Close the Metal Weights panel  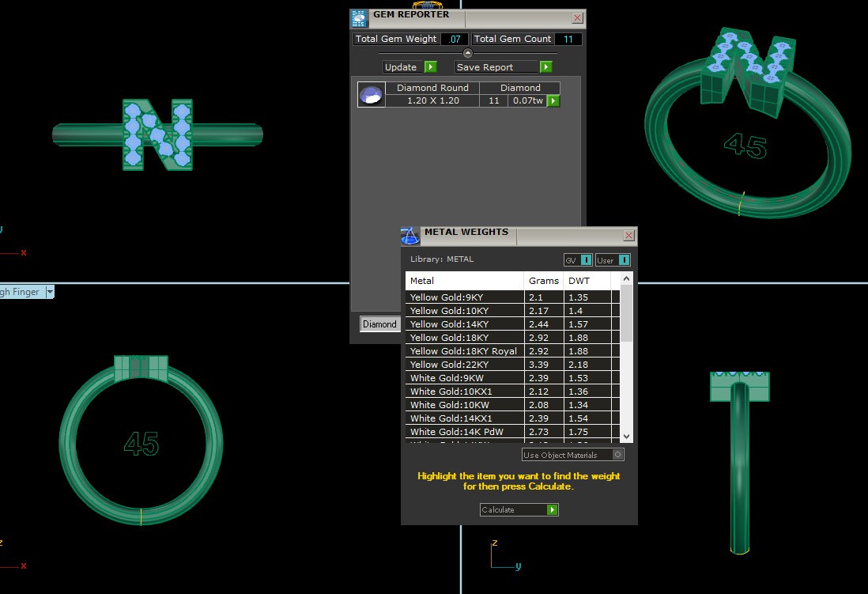(x=628, y=236)
